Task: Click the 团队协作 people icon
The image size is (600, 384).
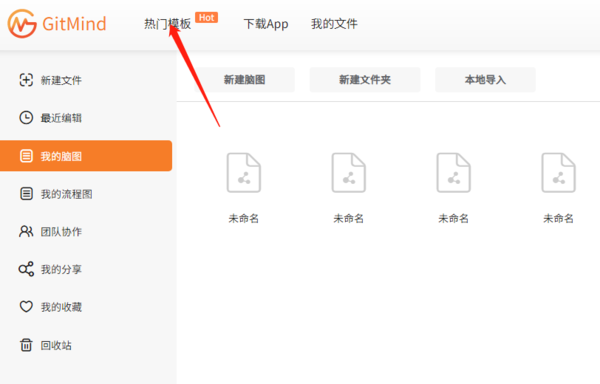Action: [26, 231]
